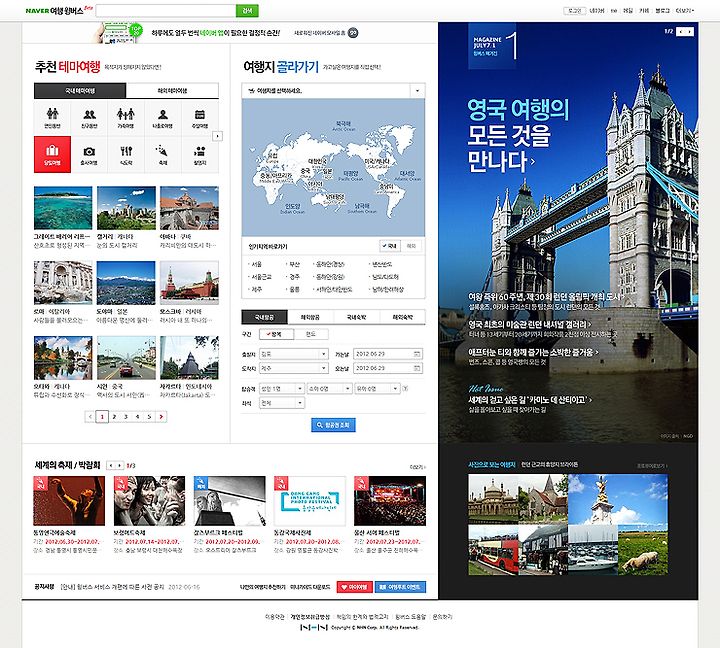The width and height of the screenshot is (720, 648).
Task: Open the 출발지 departure city dropdown
Action: click(294, 354)
